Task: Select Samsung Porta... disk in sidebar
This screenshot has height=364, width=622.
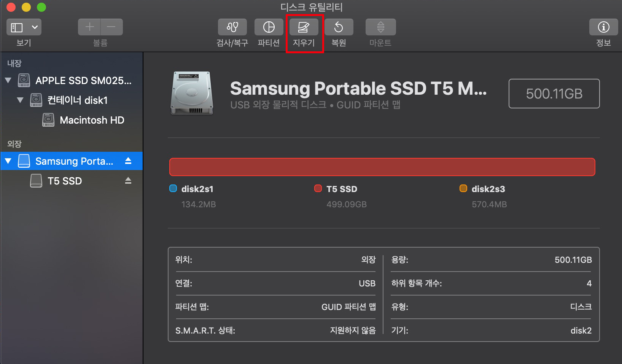Action: [72, 161]
